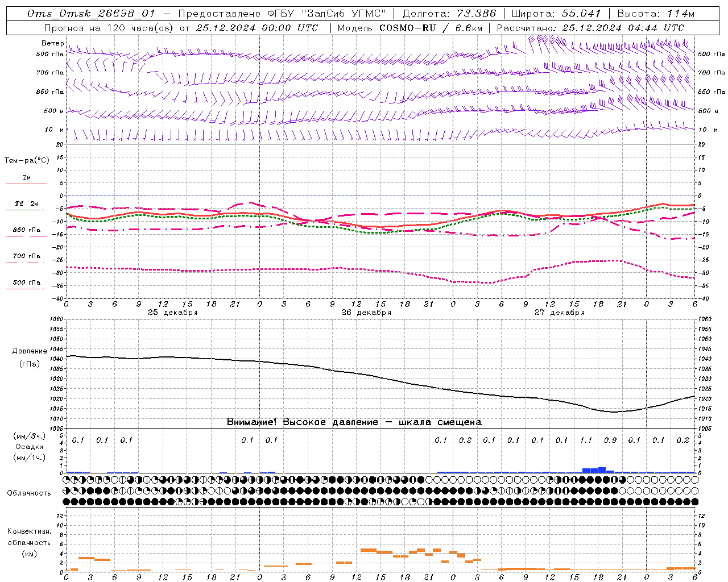Select the Осадки precipitation label
Screen dimensions: 728x582
[29, 447]
